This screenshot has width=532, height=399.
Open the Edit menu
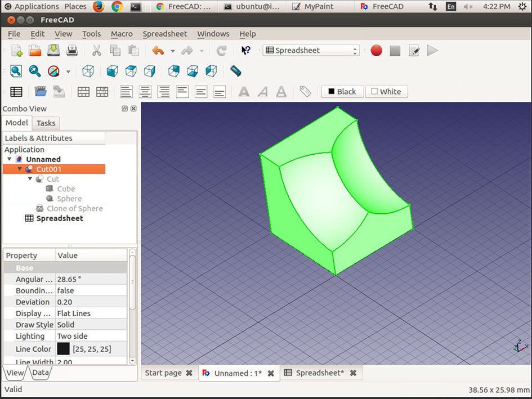tap(37, 34)
